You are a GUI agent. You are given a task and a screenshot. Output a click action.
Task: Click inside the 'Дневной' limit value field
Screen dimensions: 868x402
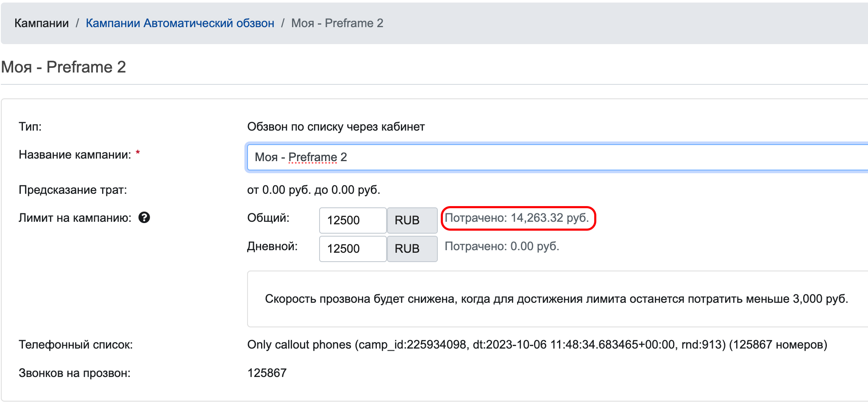(352, 249)
